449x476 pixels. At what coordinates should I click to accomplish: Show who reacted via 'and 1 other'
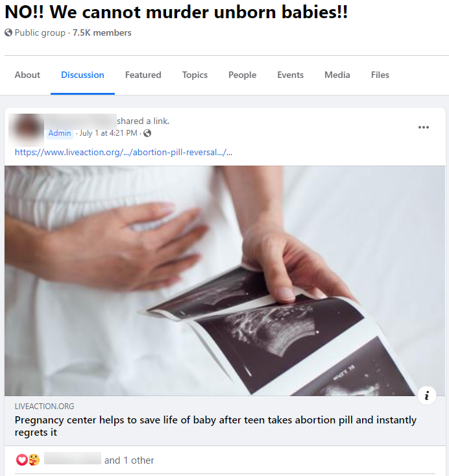point(129,460)
